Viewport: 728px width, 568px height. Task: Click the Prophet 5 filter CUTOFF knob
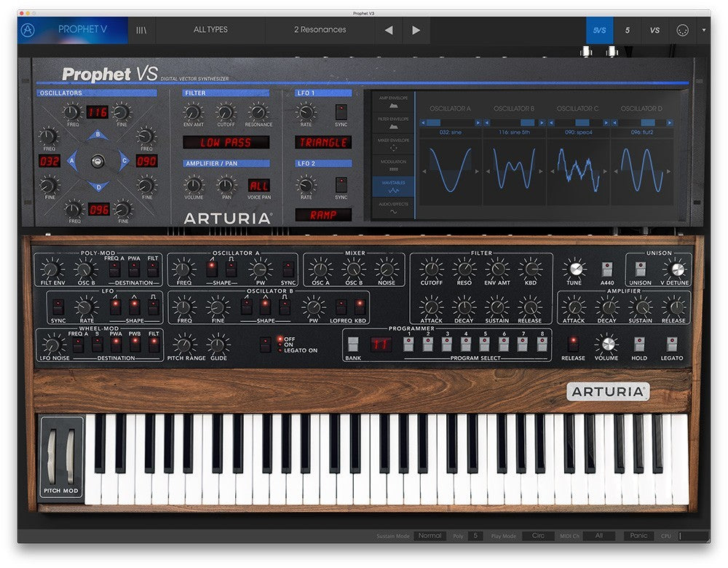click(x=431, y=269)
